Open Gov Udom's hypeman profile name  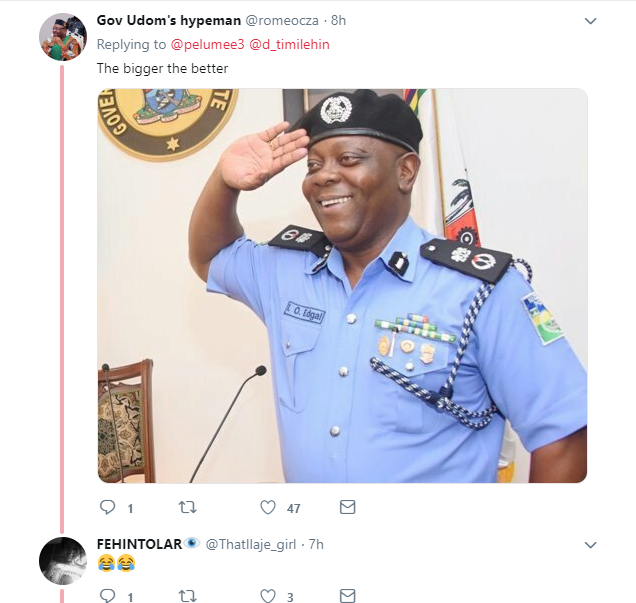point(164,20)
